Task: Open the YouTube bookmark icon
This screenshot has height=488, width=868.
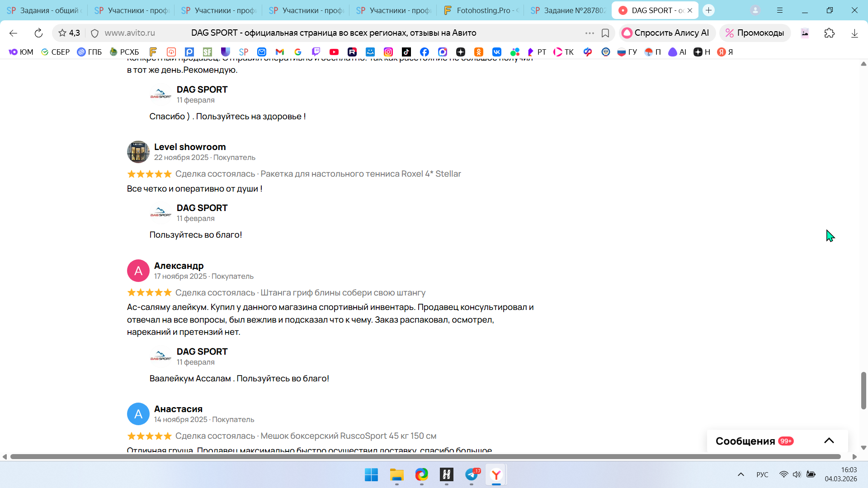Action: pyautogui.click(x=334, y=52)
